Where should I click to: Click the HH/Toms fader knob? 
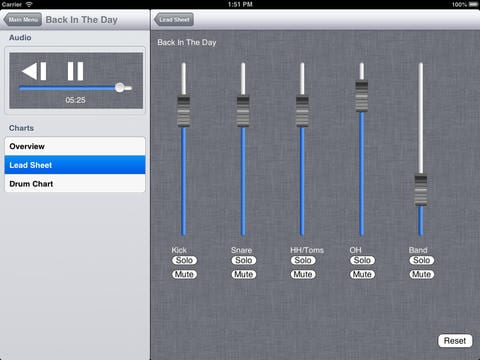pos(302,112)
